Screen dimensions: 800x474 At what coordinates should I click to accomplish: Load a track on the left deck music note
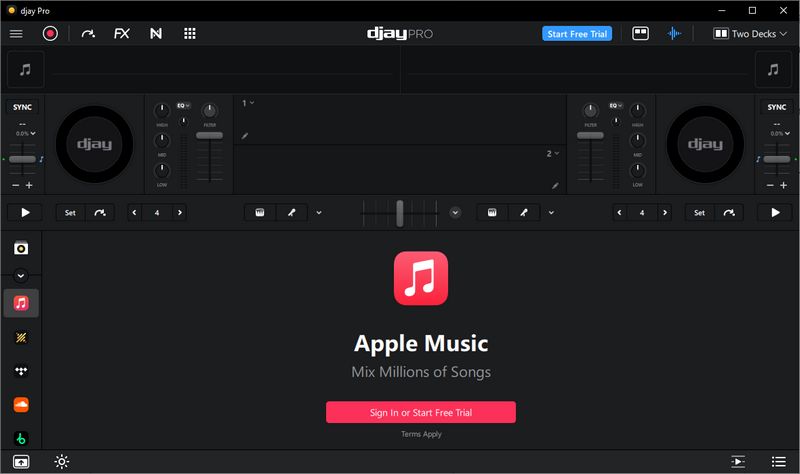point(25,69)
